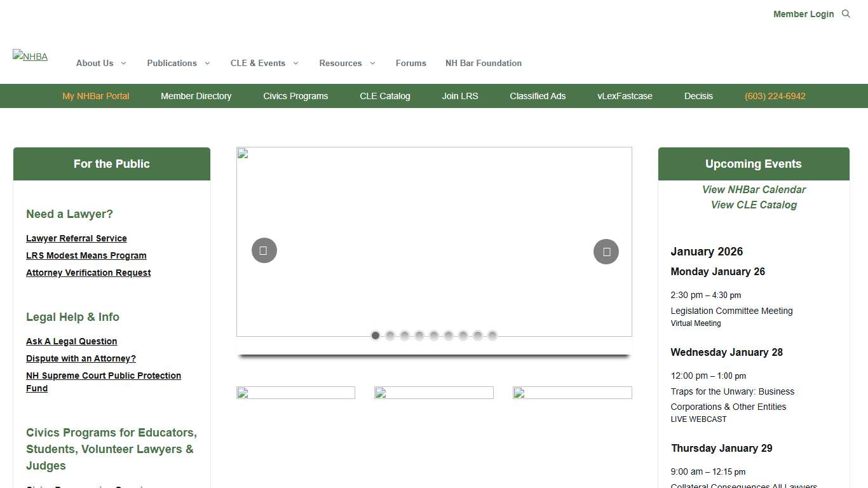
Task: Click the NHBA logo image
Action: pyautogui.click(x=30, y=56)
